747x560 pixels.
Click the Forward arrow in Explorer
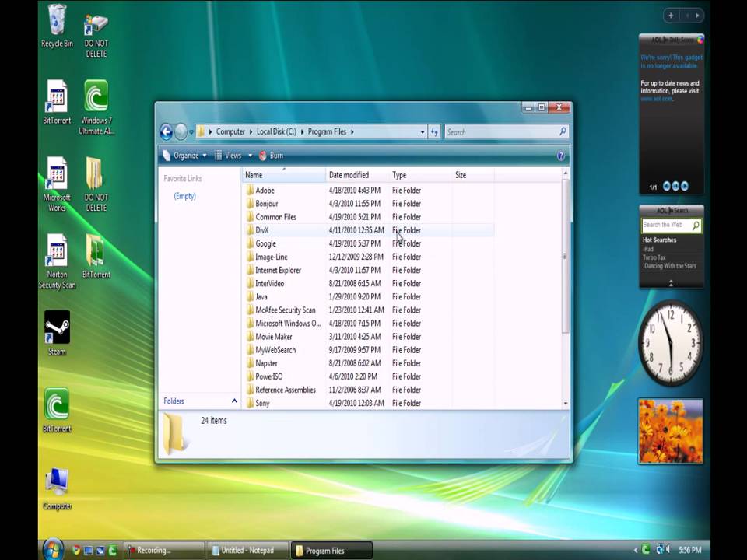point(181,132)
